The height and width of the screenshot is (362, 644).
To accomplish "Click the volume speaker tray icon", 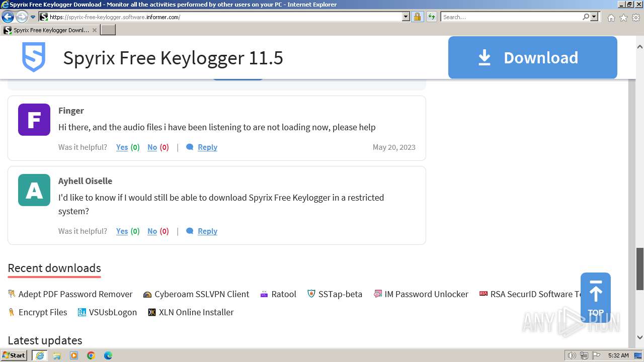I will [x=572, y=355].
